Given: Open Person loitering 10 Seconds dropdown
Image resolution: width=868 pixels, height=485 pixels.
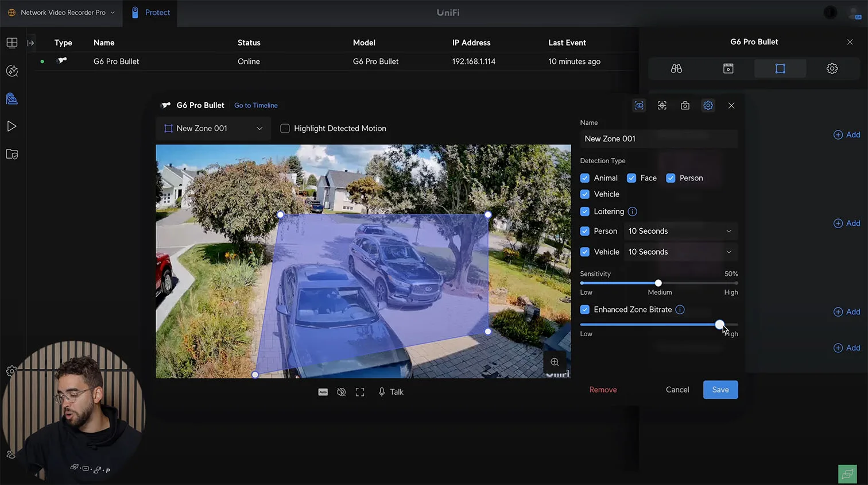Looking at the screenshot, I should [x=680, y=231].
